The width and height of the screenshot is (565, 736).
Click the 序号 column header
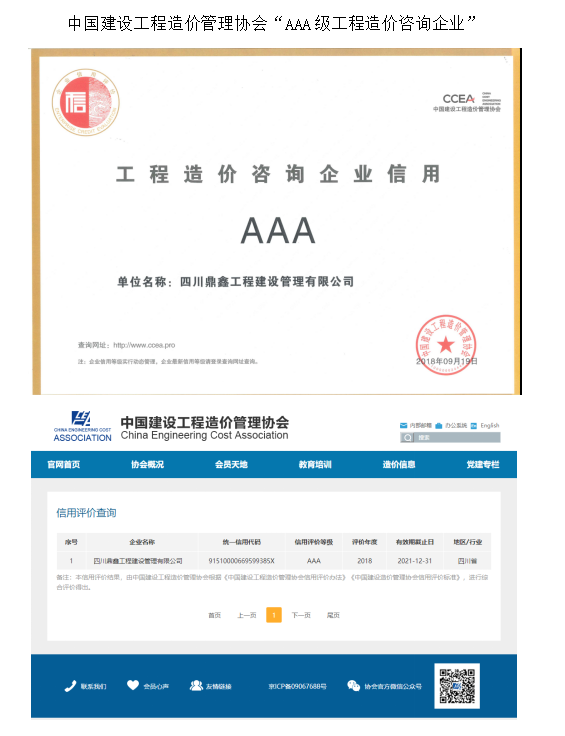(71, 542)
